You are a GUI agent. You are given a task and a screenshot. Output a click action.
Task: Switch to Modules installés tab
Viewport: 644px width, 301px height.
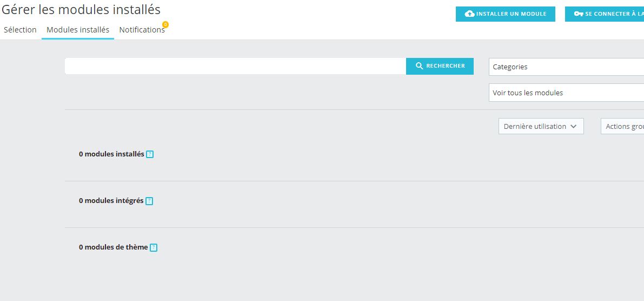click(x=78, y=30)
